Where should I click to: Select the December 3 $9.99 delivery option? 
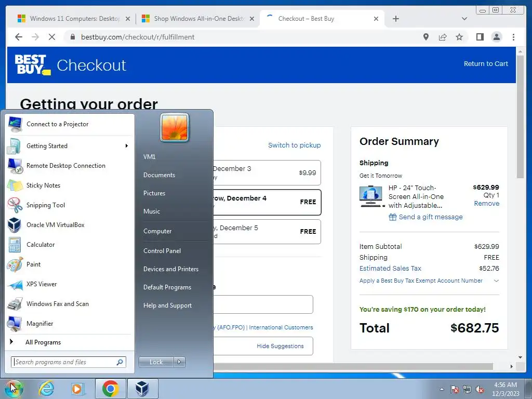[267, 172]
